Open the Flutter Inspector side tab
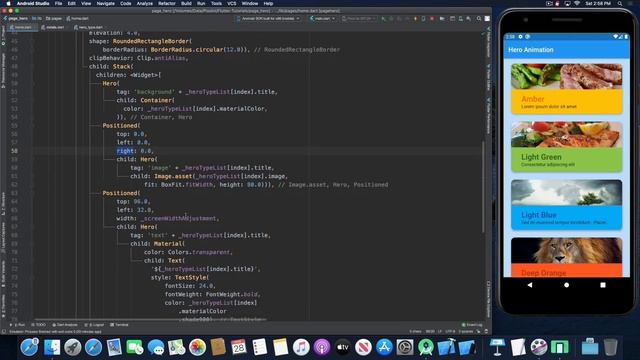This screenshot has height=360, width=640. [x=488, y=42]
